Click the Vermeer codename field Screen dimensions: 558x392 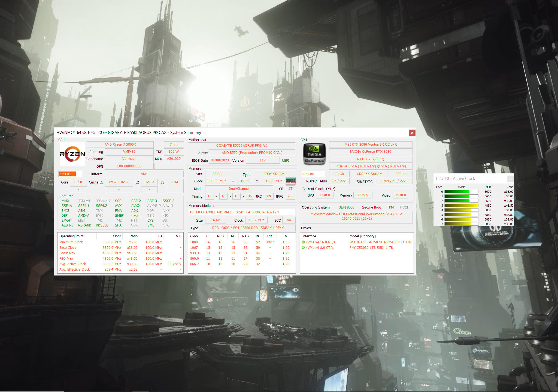(129, 159)
